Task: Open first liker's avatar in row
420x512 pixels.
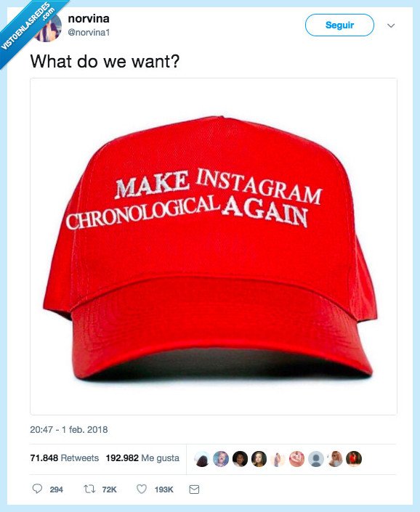Action: tap(202, 459)
